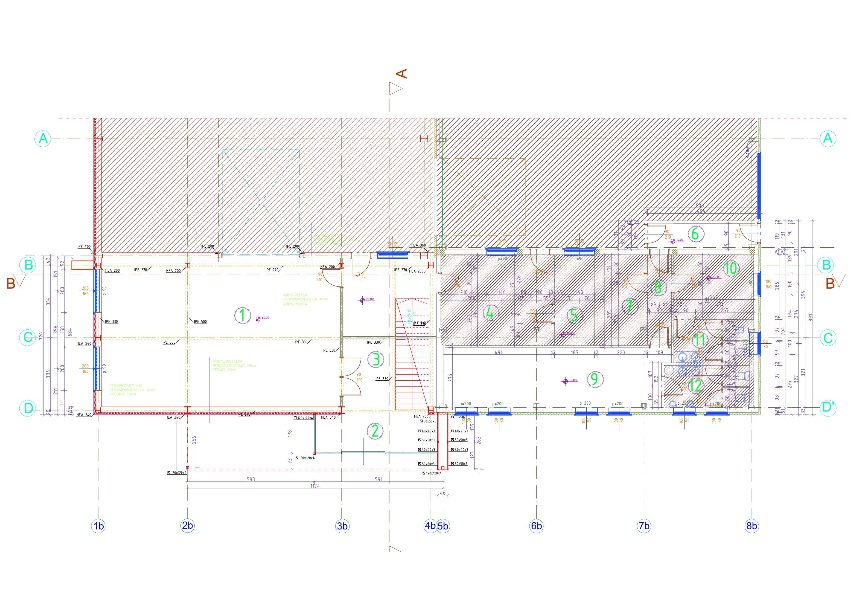The height and width of the screenshot is (614, 868).
Task: Click grid axis bubble 8b
Action: click(x=752, y=526)
